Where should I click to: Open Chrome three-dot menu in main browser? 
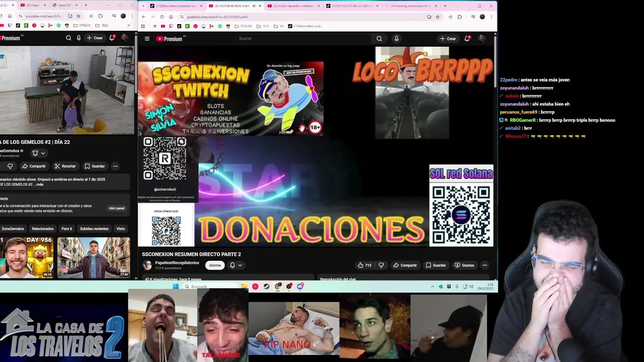coord(491,17)
